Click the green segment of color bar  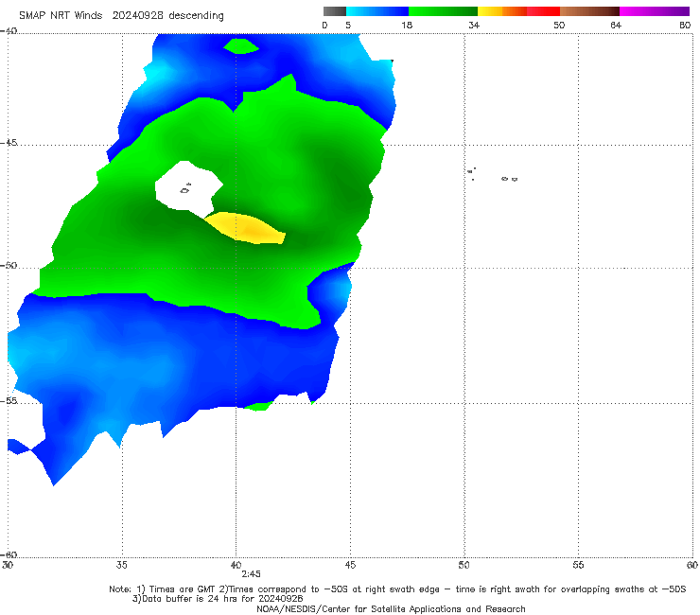coord(443,11)
